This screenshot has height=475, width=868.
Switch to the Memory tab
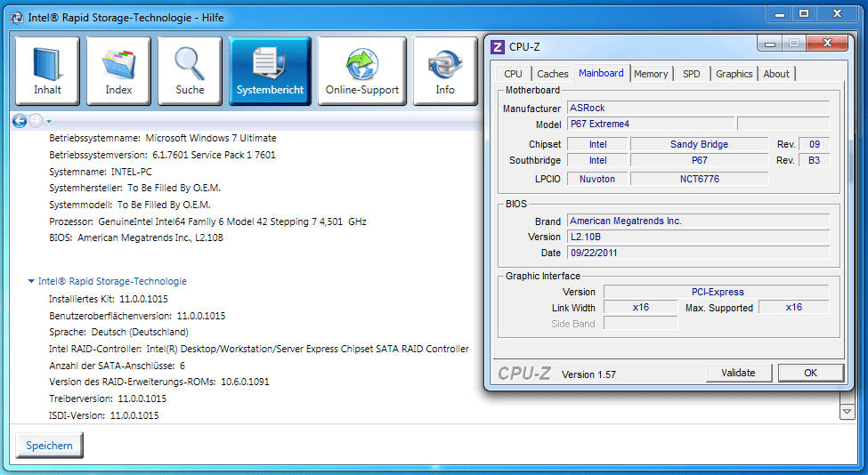tap(651, 74)
